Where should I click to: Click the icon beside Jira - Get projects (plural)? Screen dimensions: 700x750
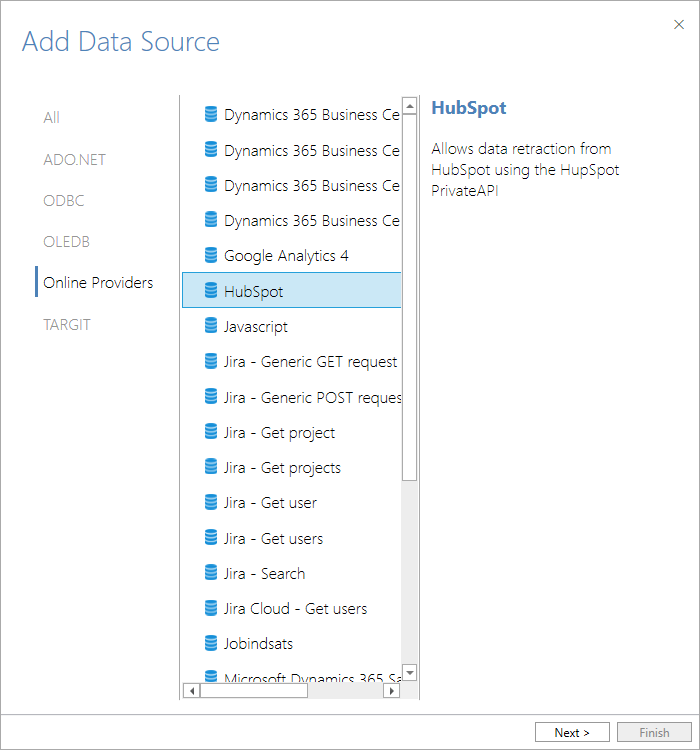211,466
